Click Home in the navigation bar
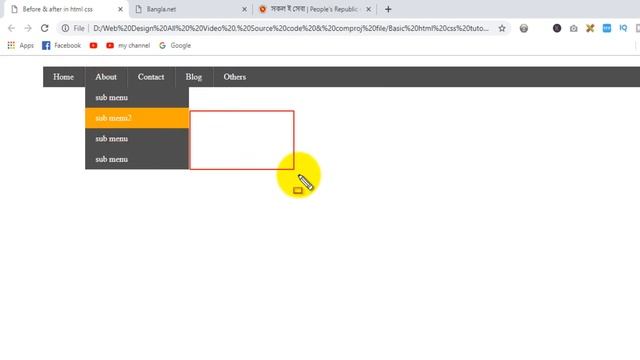The image size is (640, 360). tap(64, 77)
